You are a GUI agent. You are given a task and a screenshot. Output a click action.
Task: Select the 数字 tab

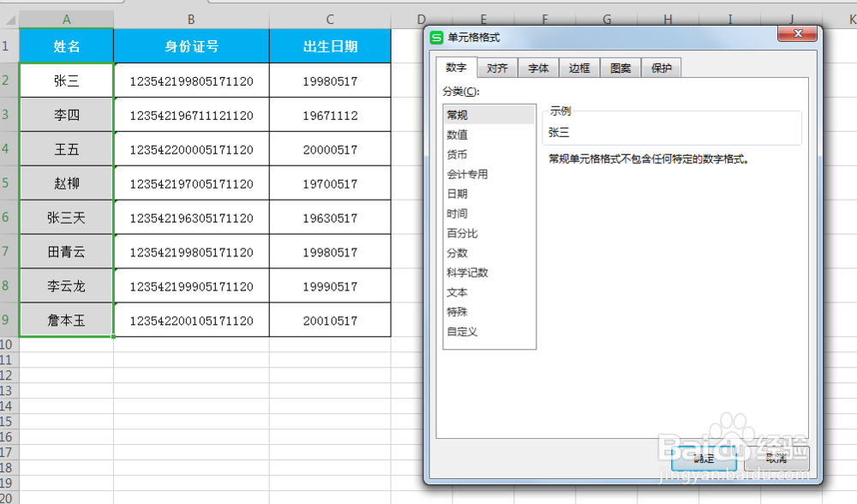tap(456, 68)
